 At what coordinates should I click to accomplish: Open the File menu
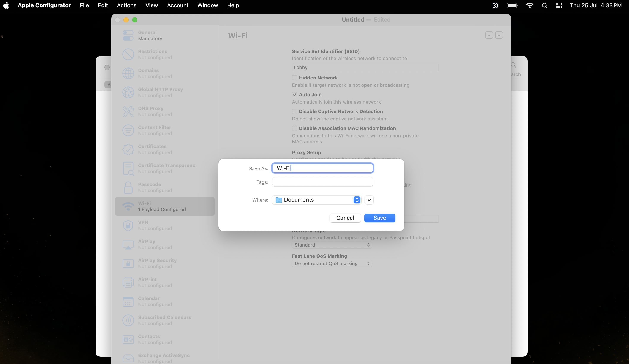pyautogui.click(x=84, y=5)
